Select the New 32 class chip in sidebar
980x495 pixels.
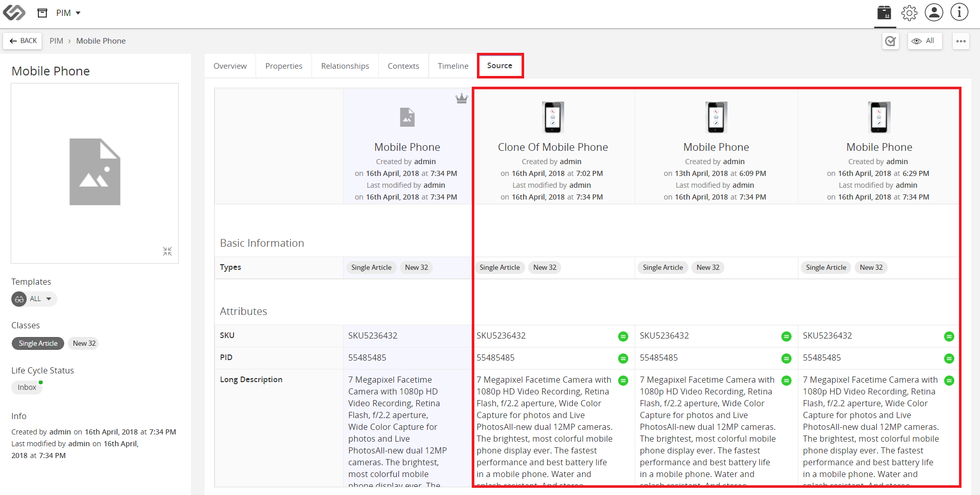(84, 344)
